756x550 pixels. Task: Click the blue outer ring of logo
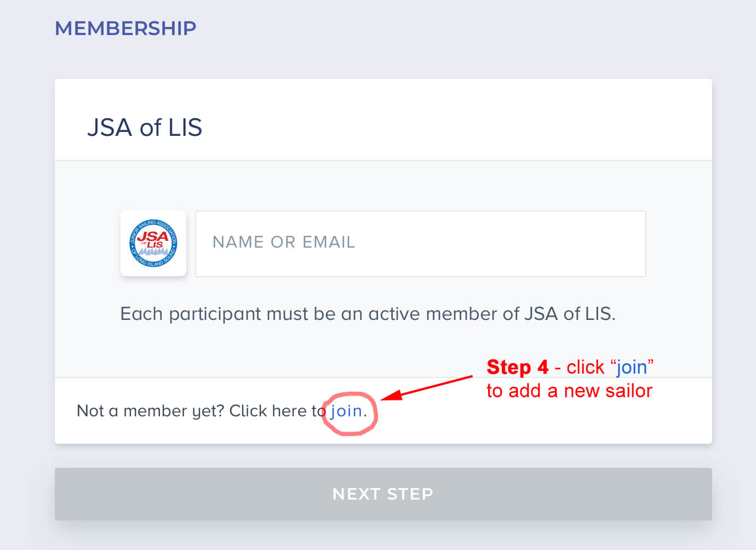coord(133,243)
